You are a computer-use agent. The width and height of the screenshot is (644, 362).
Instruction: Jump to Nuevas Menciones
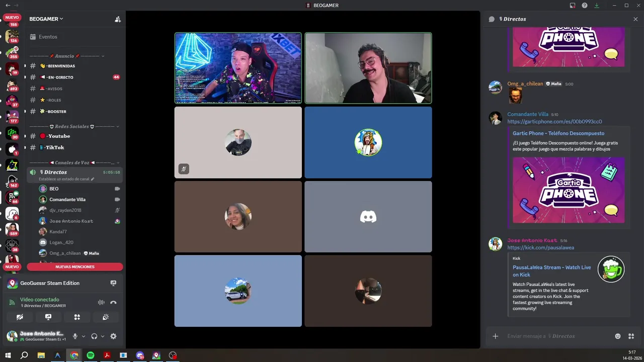(x=75, y=267)
